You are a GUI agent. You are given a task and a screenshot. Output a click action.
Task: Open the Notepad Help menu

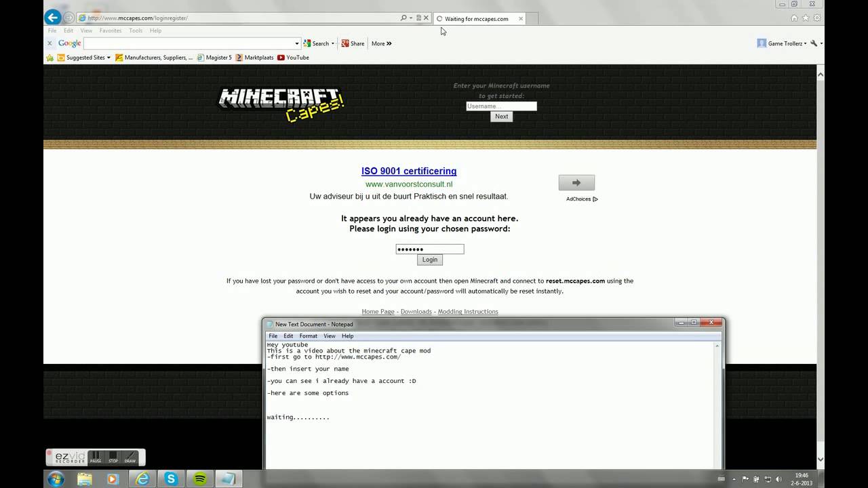click(x=347, y=336)
